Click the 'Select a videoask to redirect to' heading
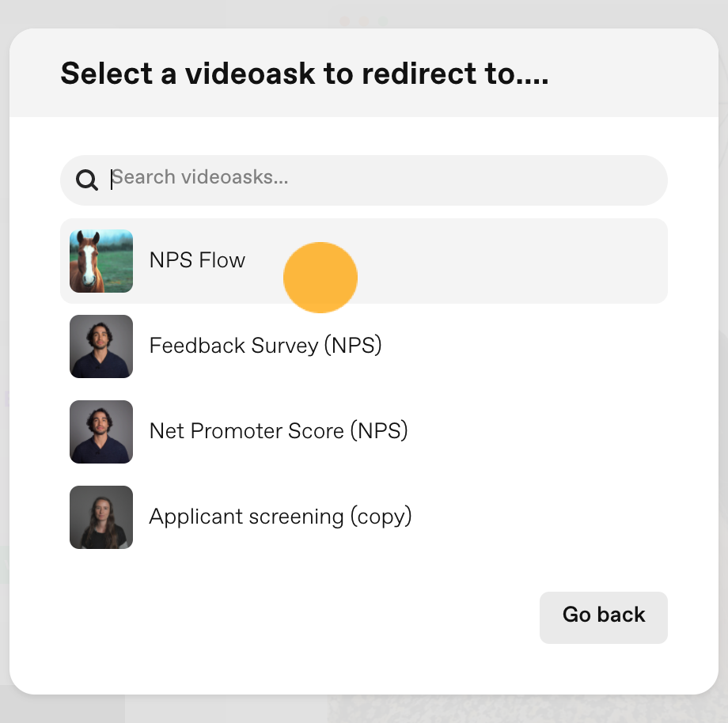 pyautogui.click(x=305, y=74)
